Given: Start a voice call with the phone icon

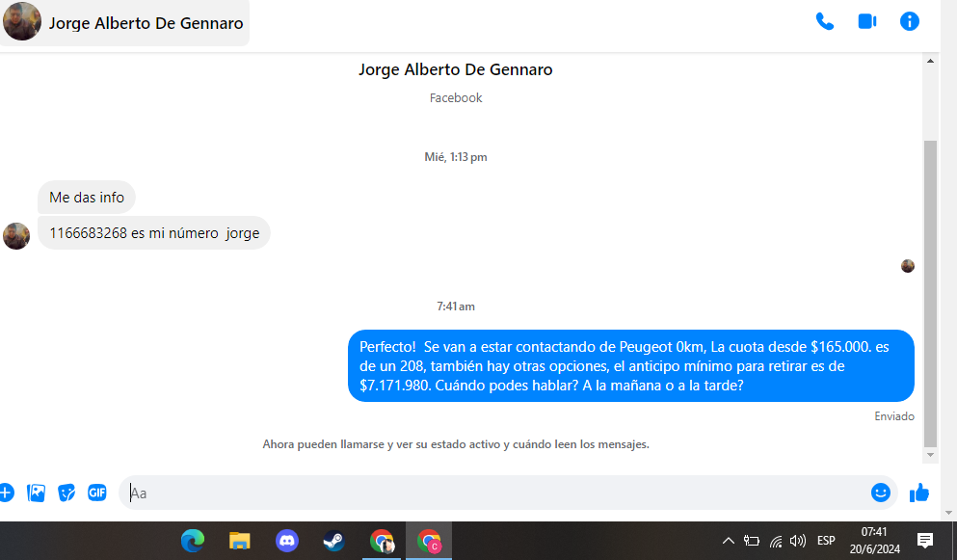Looking at the screenshot, I should (x=825, y=21).
